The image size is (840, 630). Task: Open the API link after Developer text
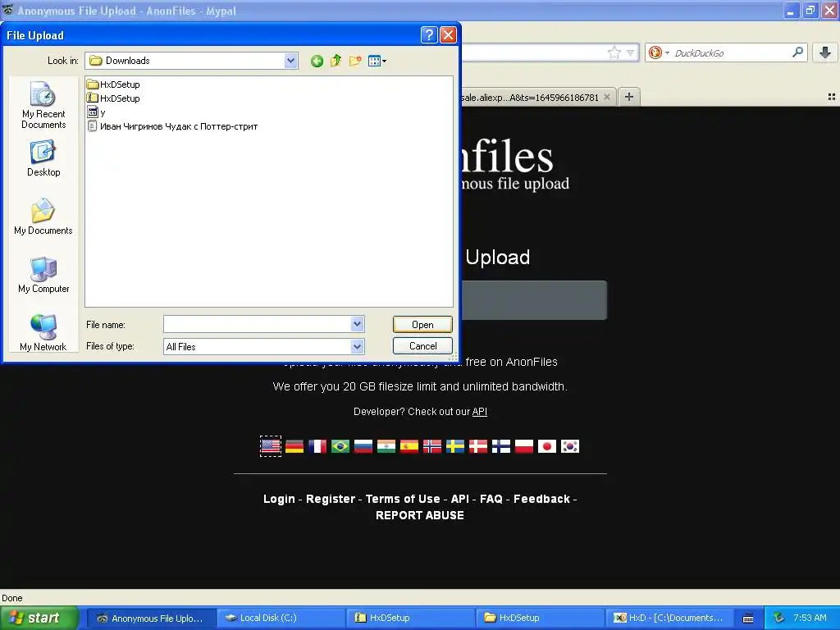479,412
